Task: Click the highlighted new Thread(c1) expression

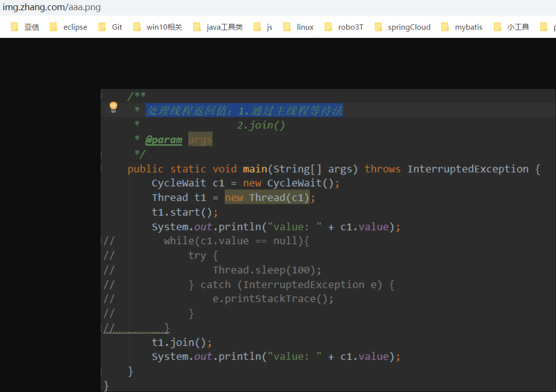Action: [x=268, y=197]
